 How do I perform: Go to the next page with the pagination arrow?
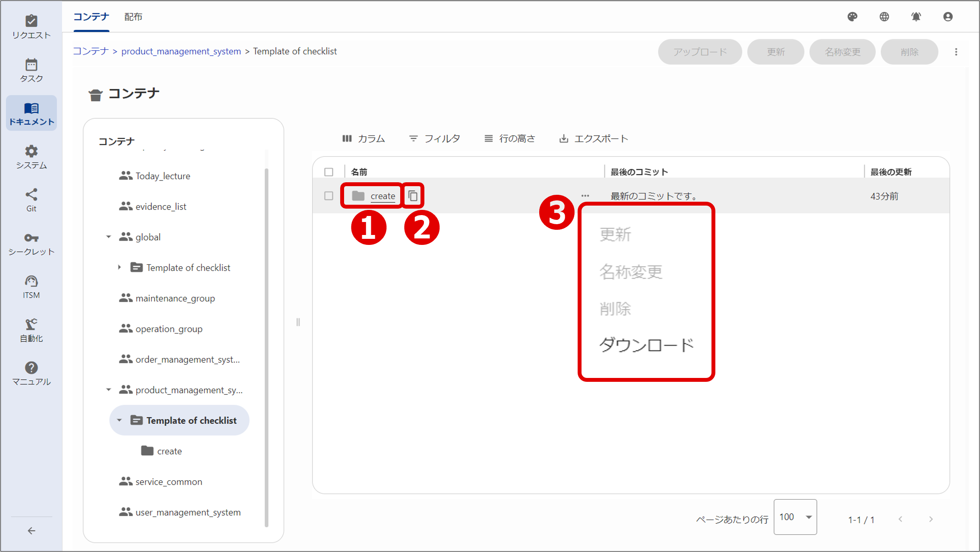coord(931,520)
